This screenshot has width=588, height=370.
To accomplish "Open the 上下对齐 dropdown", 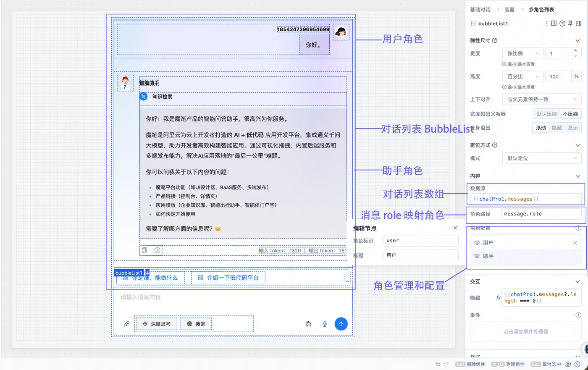I will point(542,100).
